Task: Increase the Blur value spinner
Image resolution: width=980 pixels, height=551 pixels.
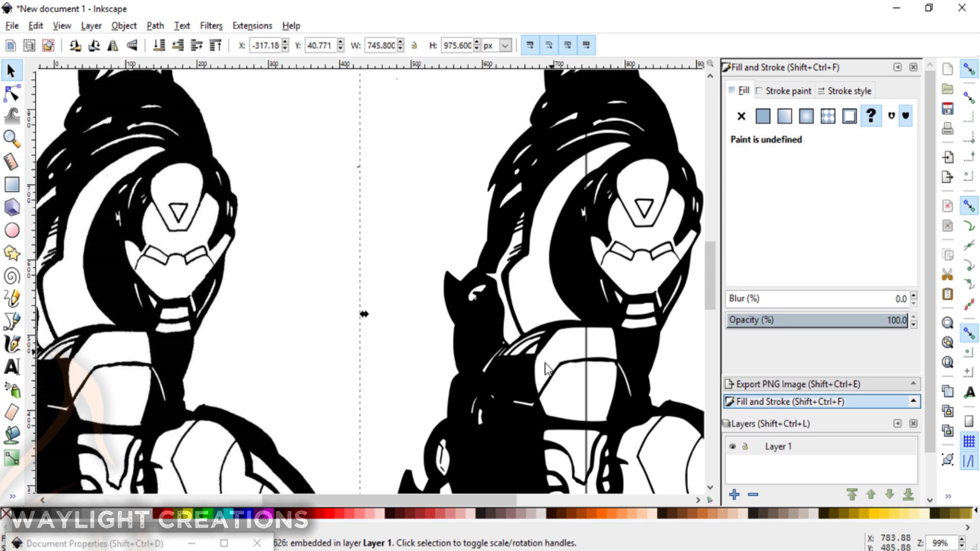Action: click(x=914, y=295)
